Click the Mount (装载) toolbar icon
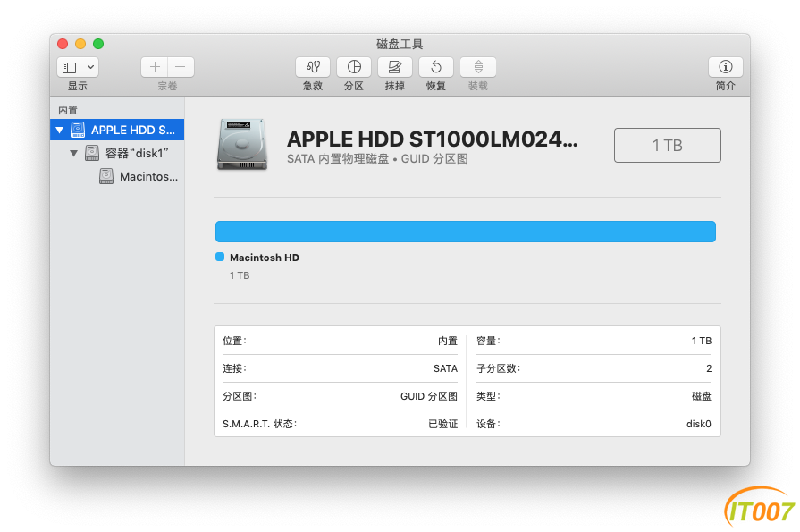This screenshot has height=532, width=800. point(478,67)
